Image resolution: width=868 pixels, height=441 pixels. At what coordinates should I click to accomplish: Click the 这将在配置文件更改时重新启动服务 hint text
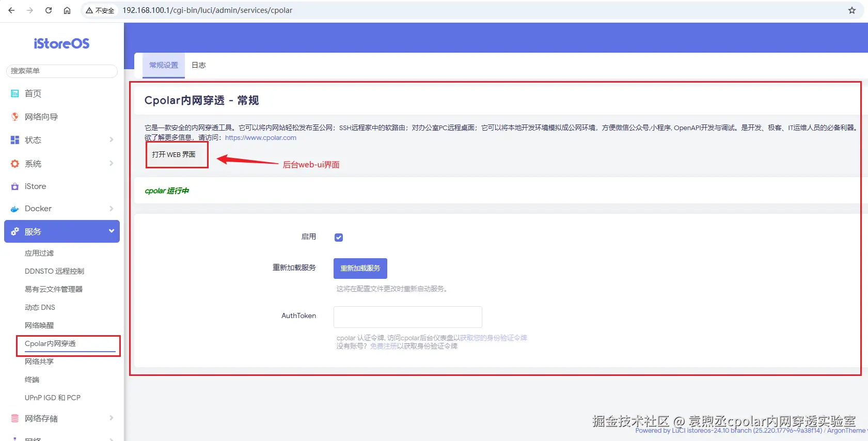392,289
